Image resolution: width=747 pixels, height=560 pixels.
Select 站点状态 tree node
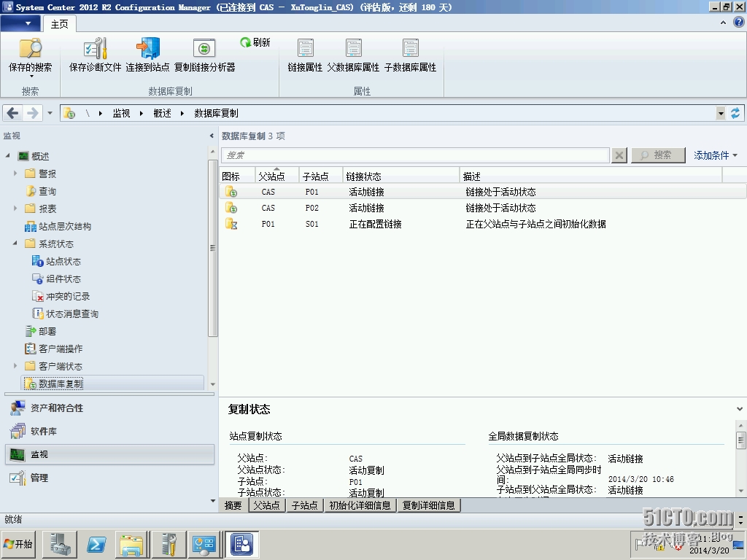point(56,262)
